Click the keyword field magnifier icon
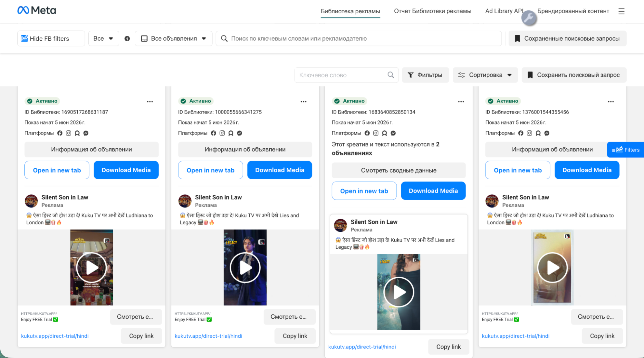This screenshot has width=644, height=358. tap(390, 75)
